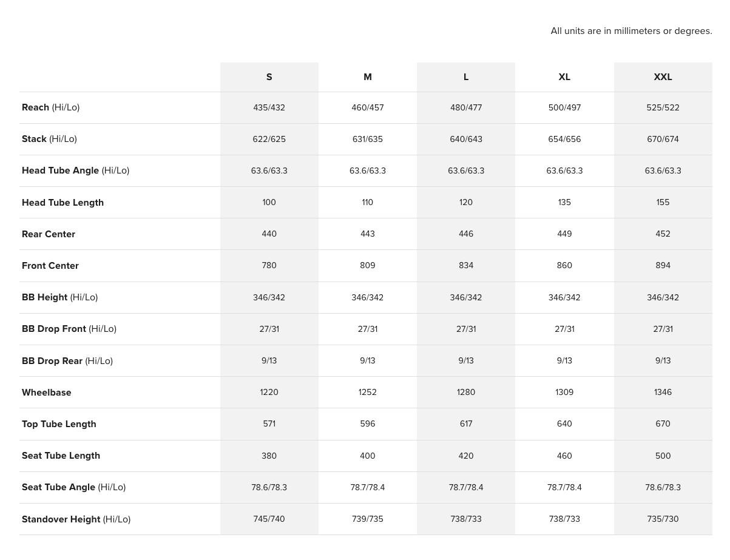Select the Wheelbase row label
This screenshot has height=560, width=730.
pyautogui.click(x=47, y=393)
